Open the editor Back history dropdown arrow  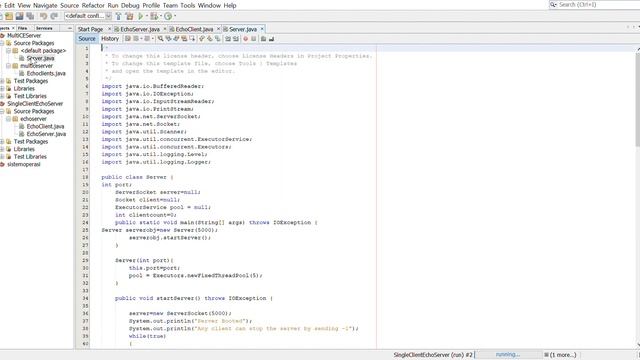pos(141,39)
